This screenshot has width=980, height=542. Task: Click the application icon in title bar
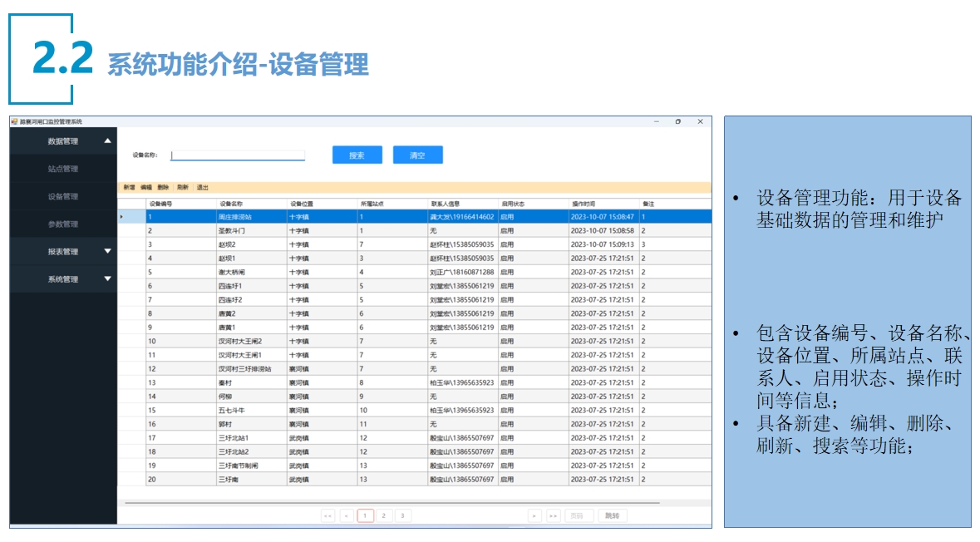point(15,121)
